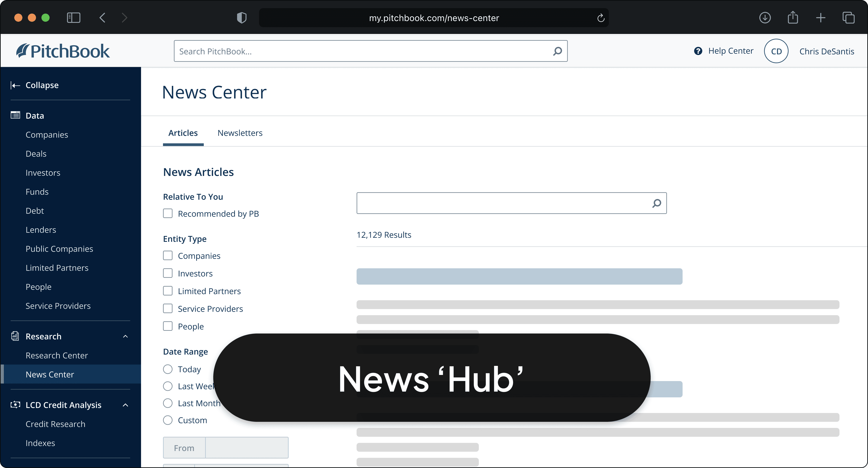Click the browser share icon
This screenshot has width=868, height=468.
tap(793, 17)
